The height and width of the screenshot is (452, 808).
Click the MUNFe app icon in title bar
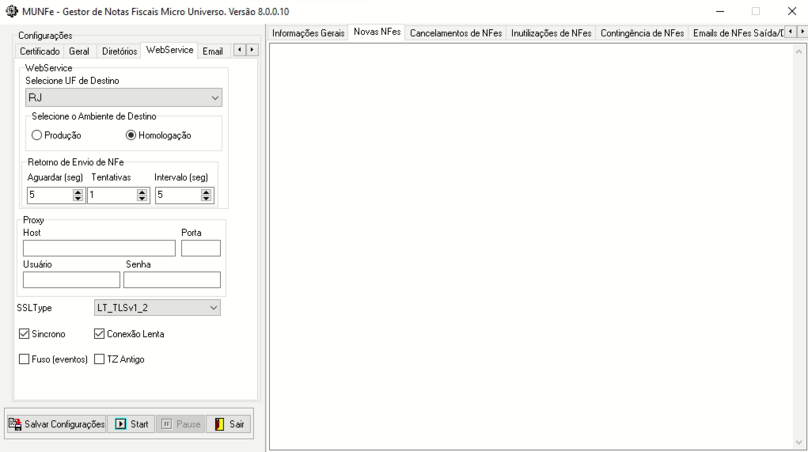point(12,11)
